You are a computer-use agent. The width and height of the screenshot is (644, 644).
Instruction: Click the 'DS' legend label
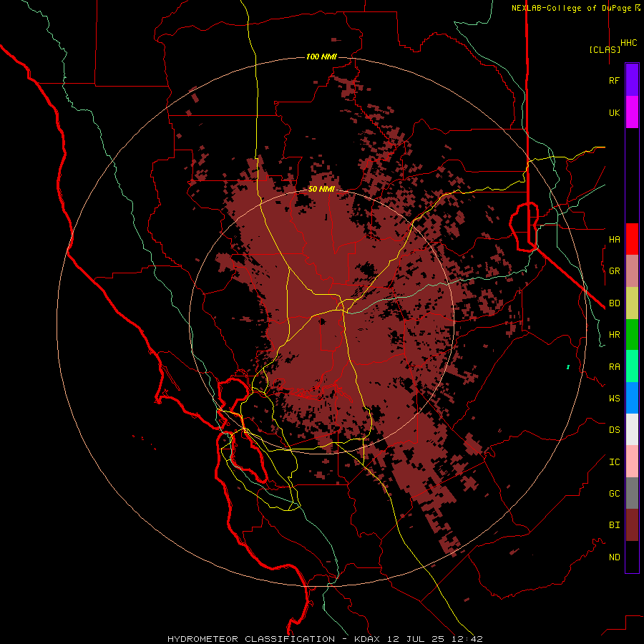pyautogui.click(x=614, y=430)
